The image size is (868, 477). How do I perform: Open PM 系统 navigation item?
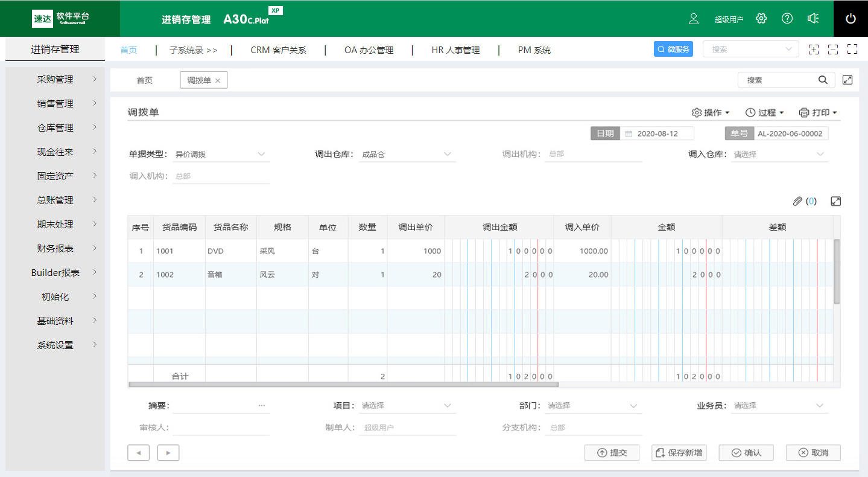click(x=534, y=50)
